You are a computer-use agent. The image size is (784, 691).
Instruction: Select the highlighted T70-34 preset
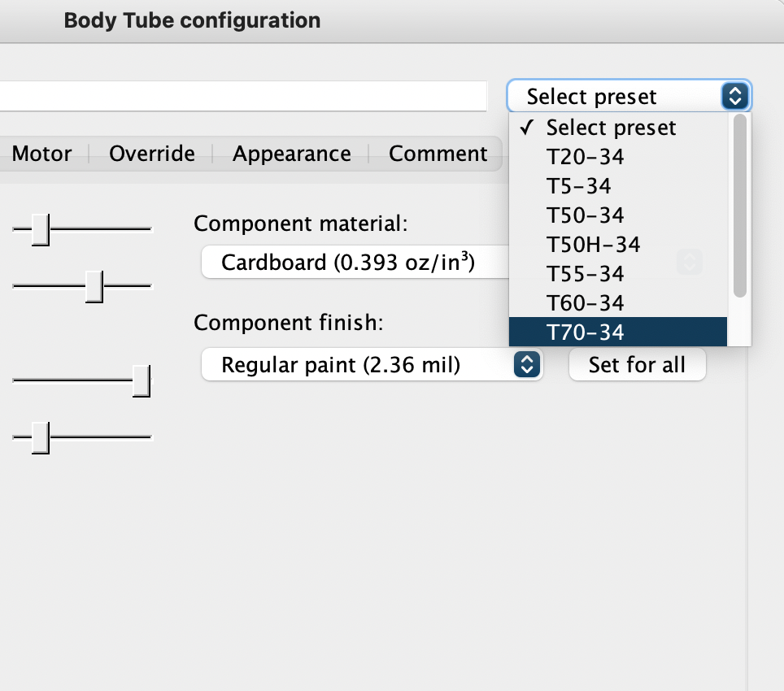pyautogui.click(x=585, y=332)
